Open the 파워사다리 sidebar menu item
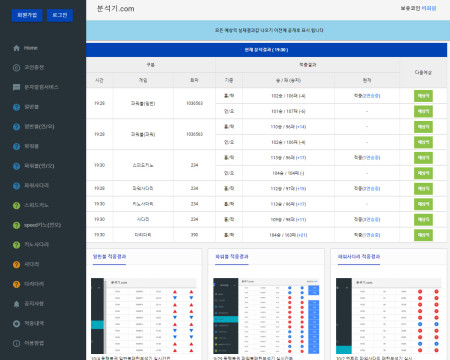 click(36, 186)
